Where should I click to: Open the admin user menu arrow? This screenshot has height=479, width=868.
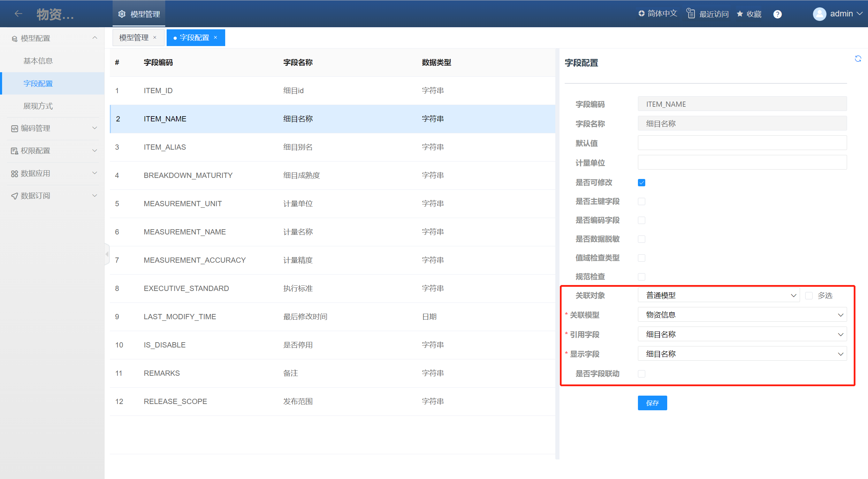click(860, 14)
